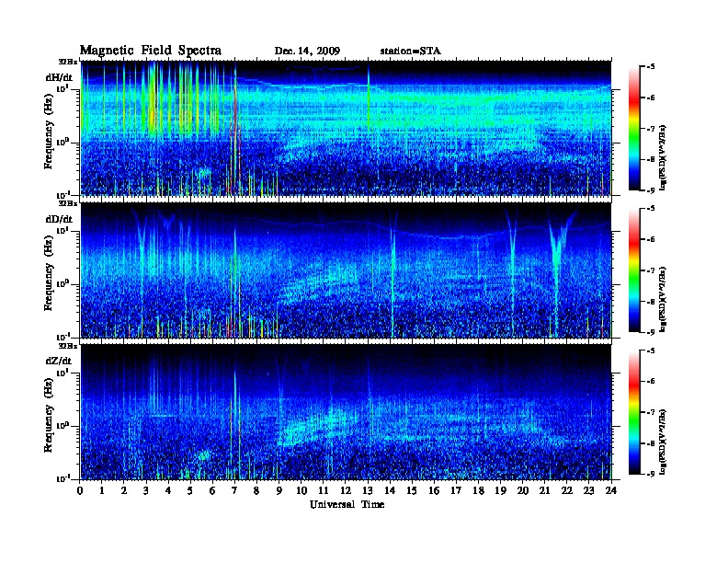Image resolution: width=728 pixels, height=563 pixels.
Task: Click the "Magnetic Field Spectra" plot title
Action: click(151, 51)
